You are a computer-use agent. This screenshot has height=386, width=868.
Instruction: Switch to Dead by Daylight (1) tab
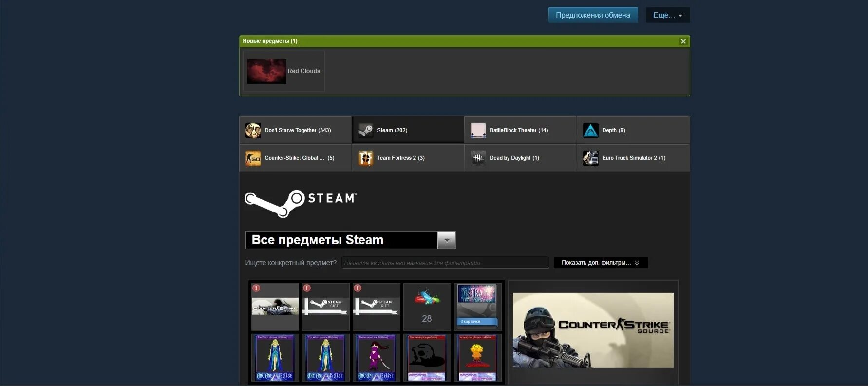click(x=521, y=158)
